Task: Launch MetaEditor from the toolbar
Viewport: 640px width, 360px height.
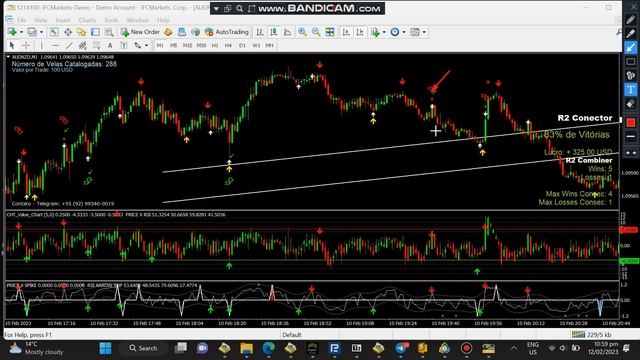Action: (x=168, y=32)
